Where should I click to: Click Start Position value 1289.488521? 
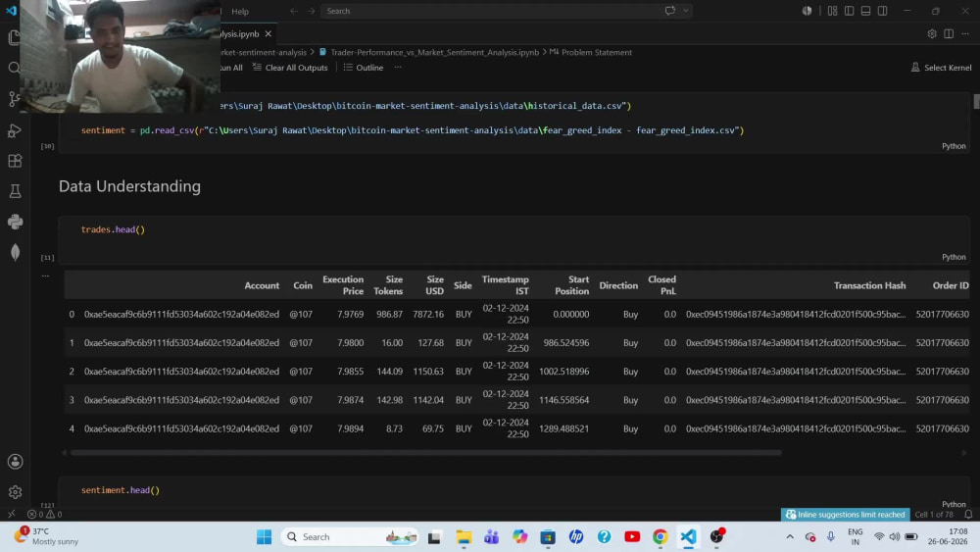point(563,428)
